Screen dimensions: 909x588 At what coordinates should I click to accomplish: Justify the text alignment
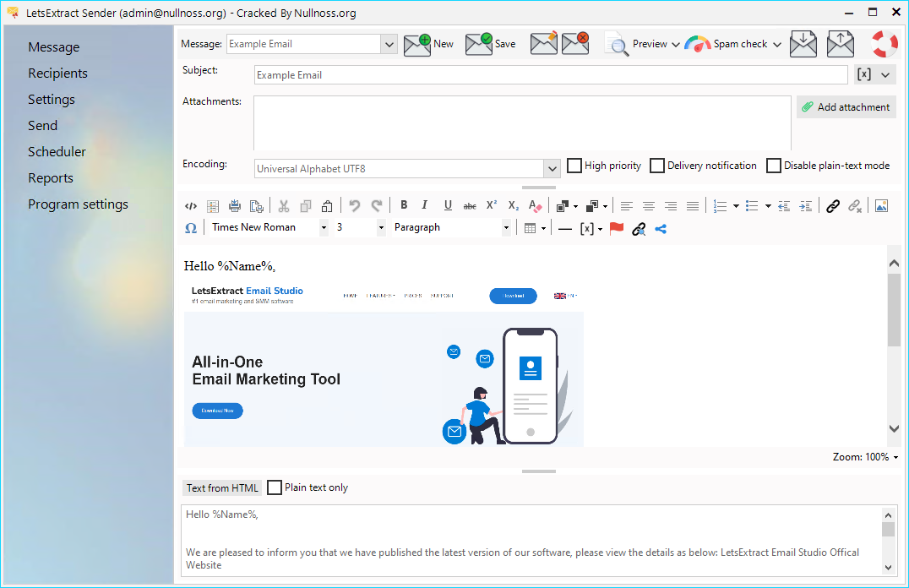693,206
